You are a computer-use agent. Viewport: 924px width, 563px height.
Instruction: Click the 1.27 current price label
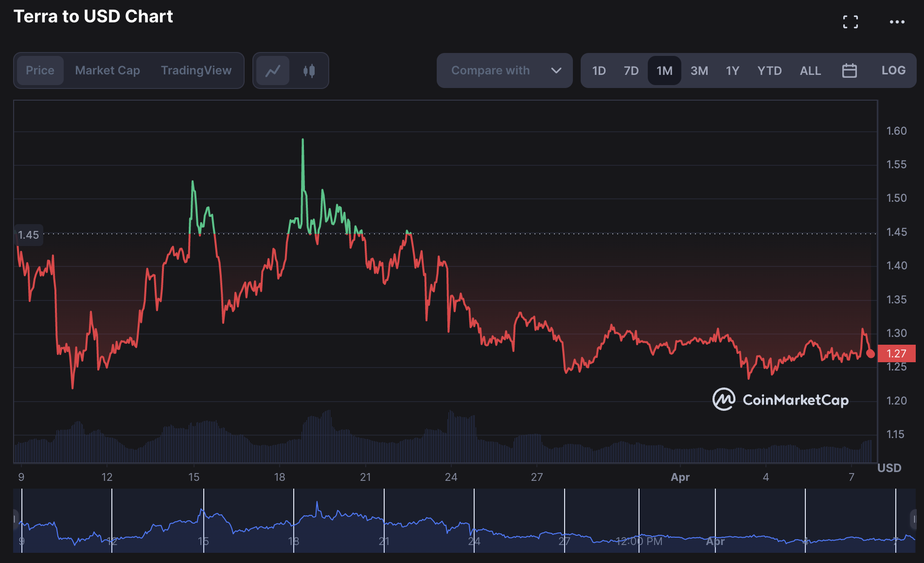896,354
